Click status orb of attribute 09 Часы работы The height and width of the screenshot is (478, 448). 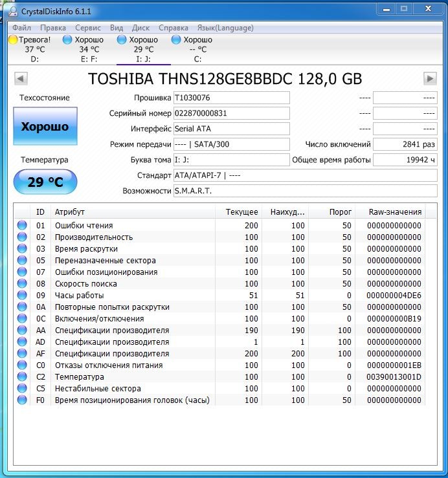[22, 295]
